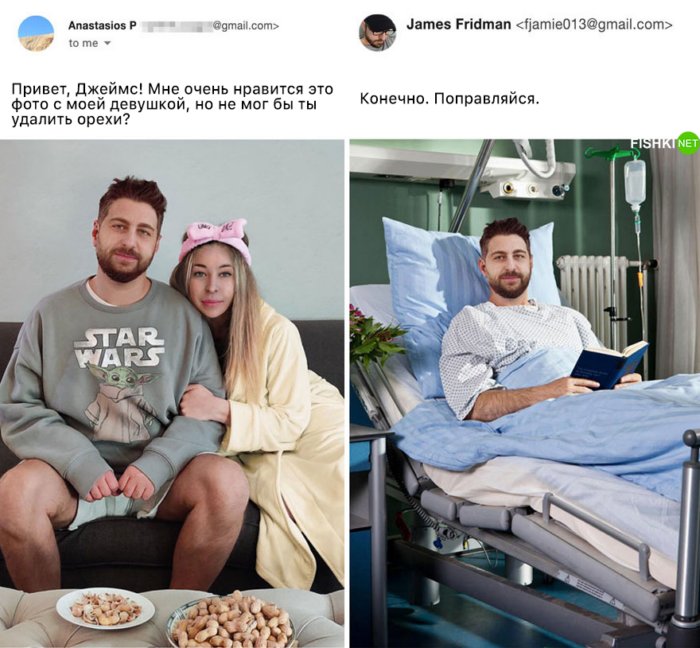Screen dimensions: 700x648
Task: Click the blue book held in bed
Action: click(x=610, y=364)
